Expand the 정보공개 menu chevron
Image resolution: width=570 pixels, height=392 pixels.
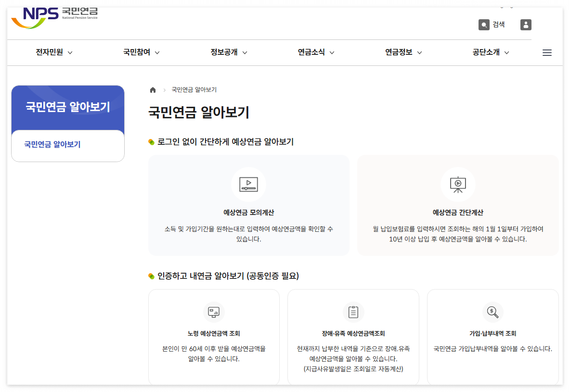pos(245,53)
